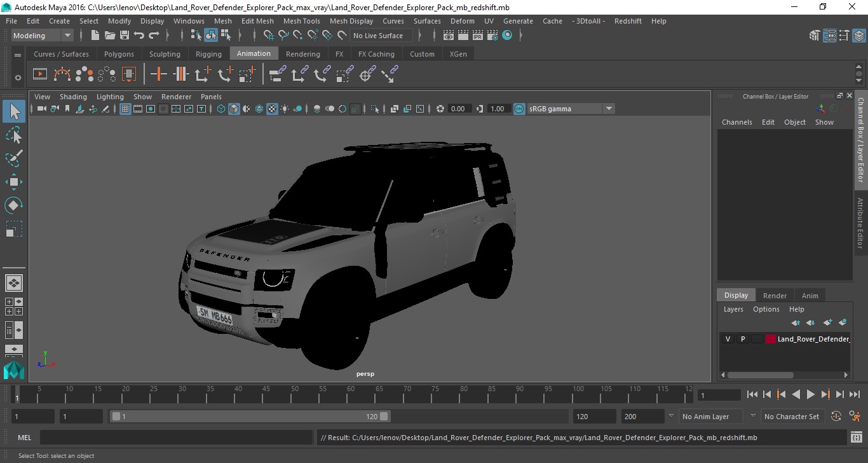Open the shelf options gear menu

coord(18,78)
